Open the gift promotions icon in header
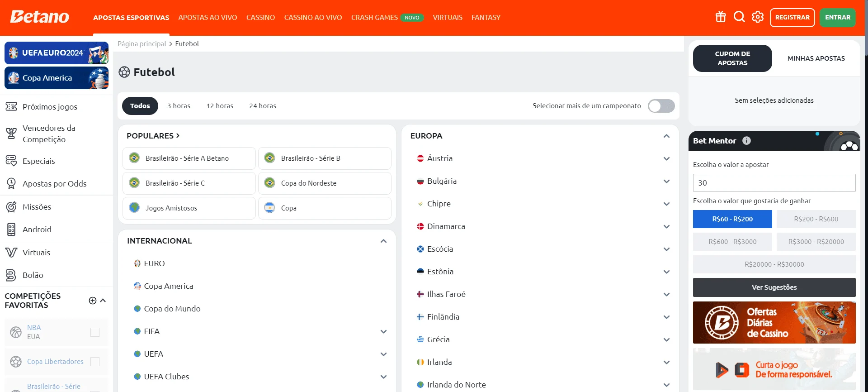Viewport: 868px width, 392px height. coord(721,17)
